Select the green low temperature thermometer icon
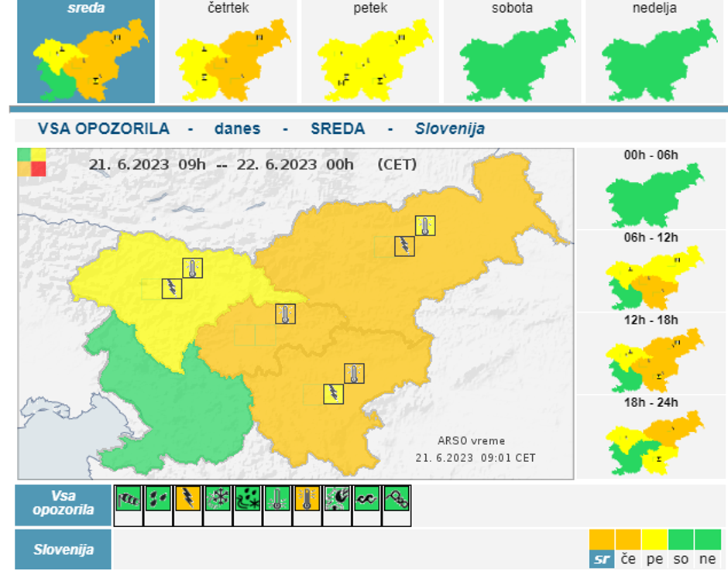This screenshot has width=728, height=582. [x=277, y=499]
